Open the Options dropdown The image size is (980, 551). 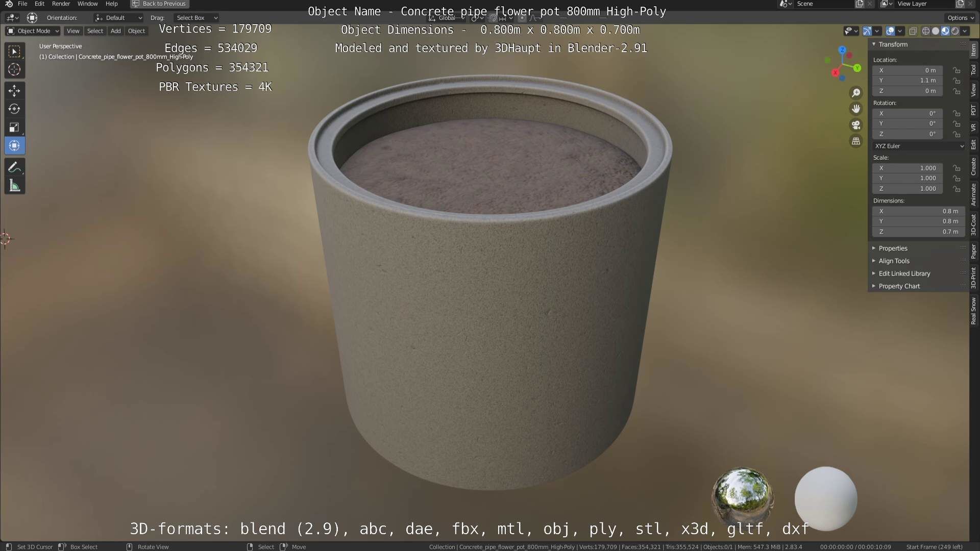click(x=961, y=18)
